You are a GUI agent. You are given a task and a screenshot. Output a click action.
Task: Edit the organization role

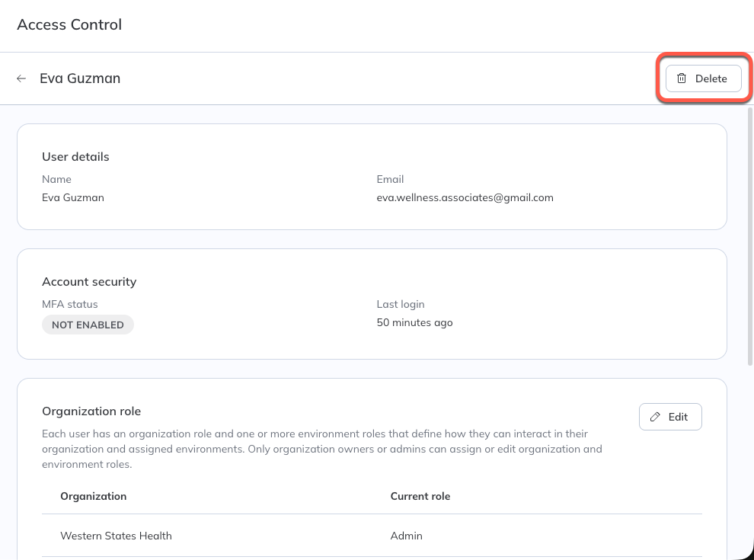click(x=670, y=417)
